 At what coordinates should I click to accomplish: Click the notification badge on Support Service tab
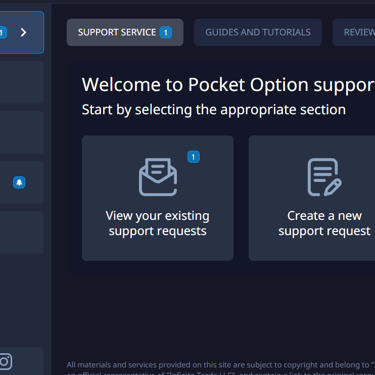pos(166,32)
